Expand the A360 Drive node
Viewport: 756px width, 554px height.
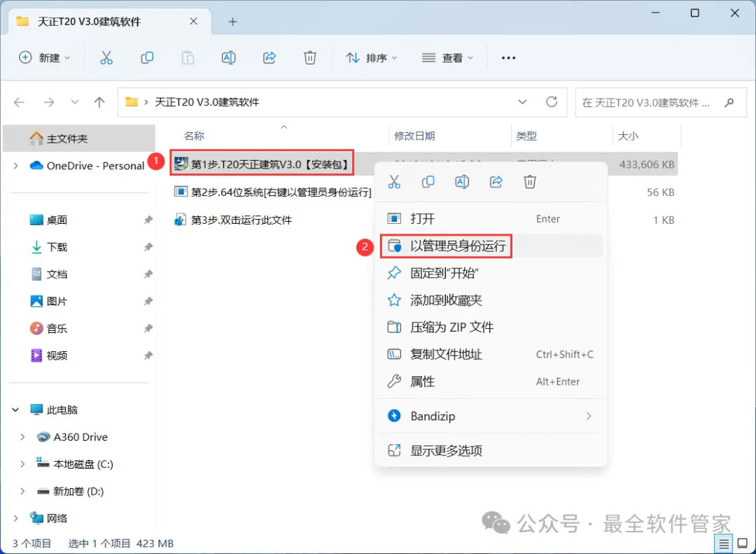(22, 437)
